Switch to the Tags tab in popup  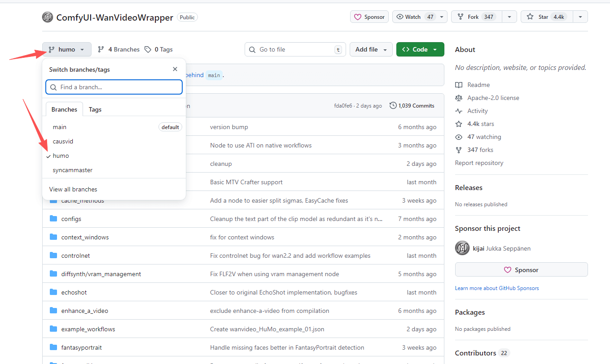point(95,109)
